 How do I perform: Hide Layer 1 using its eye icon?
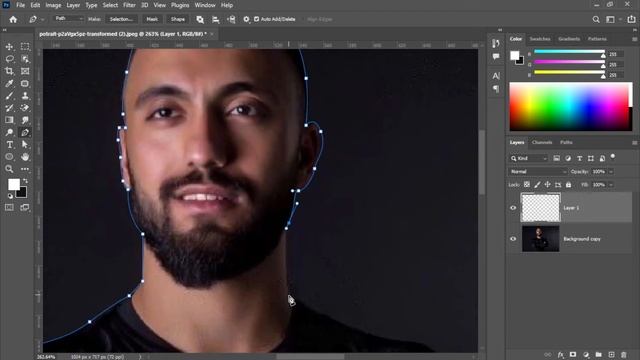(513, 208)
